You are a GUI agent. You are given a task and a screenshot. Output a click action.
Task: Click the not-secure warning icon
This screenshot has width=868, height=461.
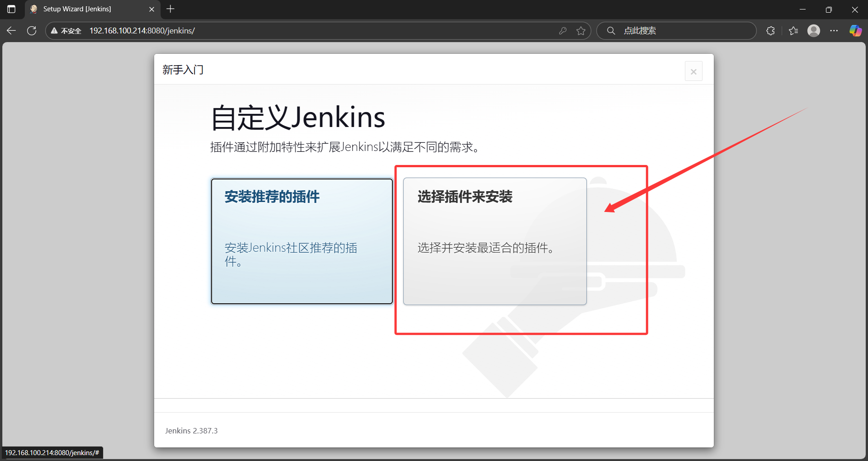[54, 31]
